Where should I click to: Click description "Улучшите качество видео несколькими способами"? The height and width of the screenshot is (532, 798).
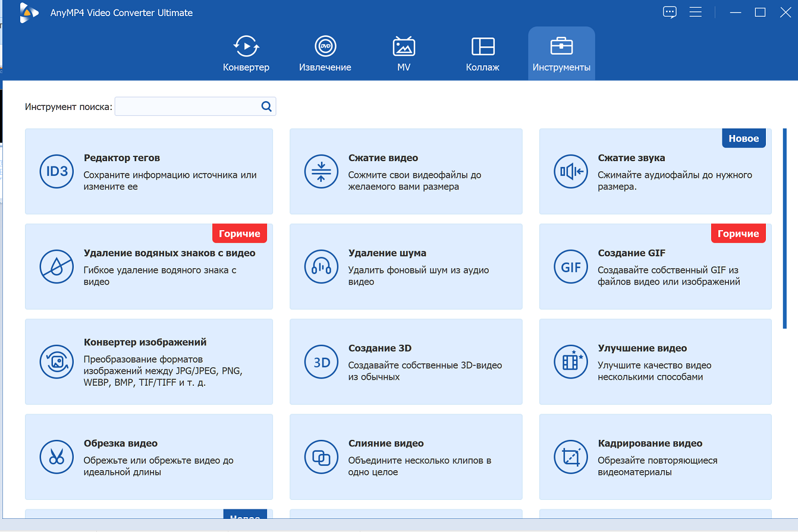click(655, 371)
